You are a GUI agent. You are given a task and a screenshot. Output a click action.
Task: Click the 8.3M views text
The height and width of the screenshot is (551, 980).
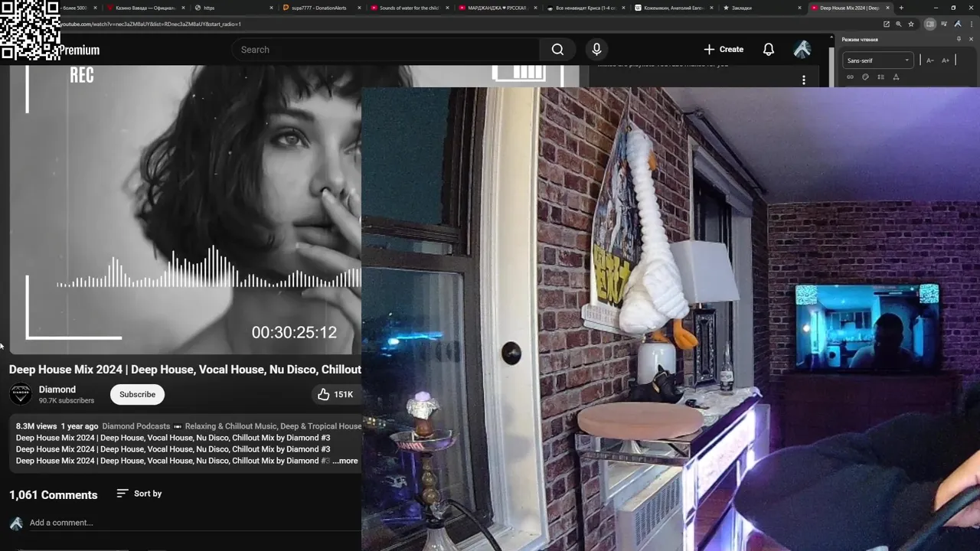coord(36,426)
